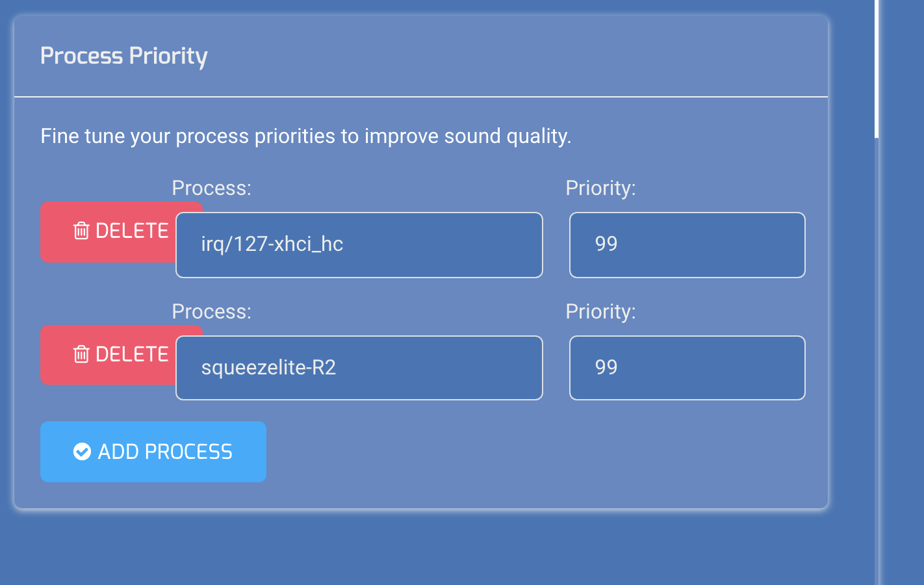Click the white page scrollbar thumb
This screenshot has width=924, height=585.
(x=877, y=68)
